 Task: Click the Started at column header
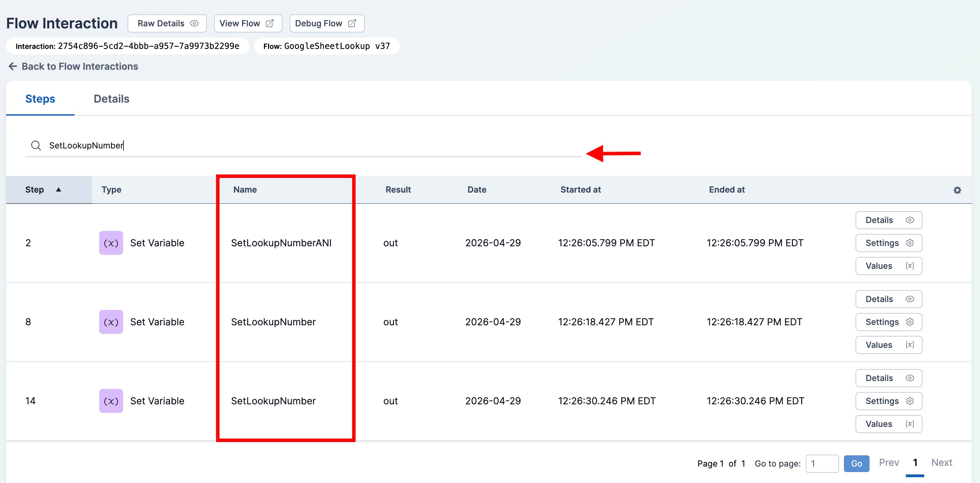pos(581,190)
